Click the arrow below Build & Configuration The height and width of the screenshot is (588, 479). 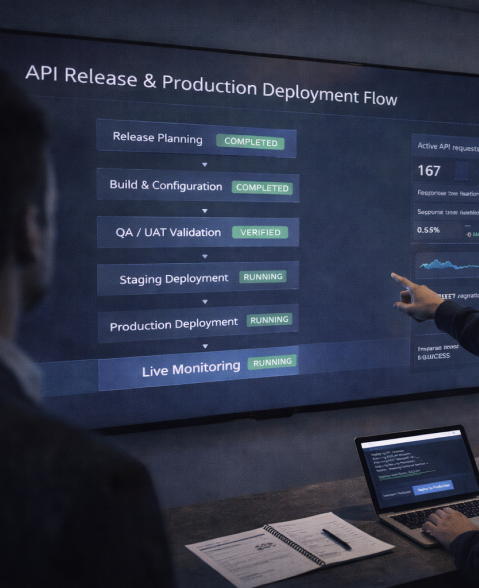(205, 211)
